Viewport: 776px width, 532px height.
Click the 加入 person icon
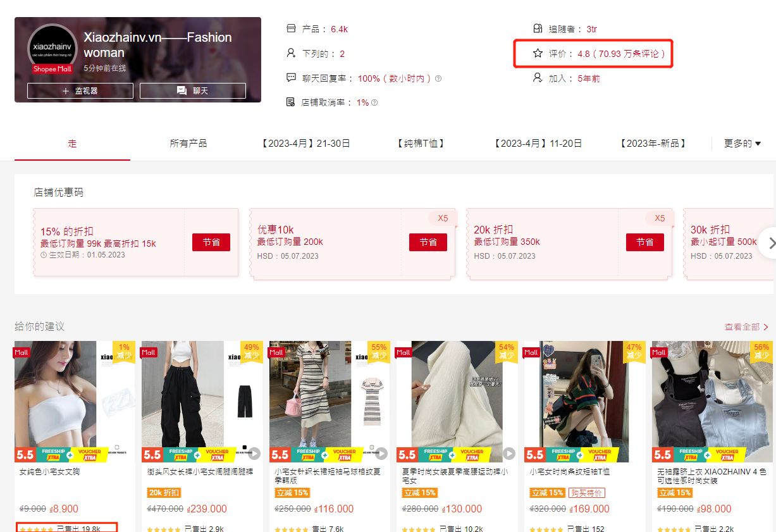pyautogui.click(x=537, y=78)
